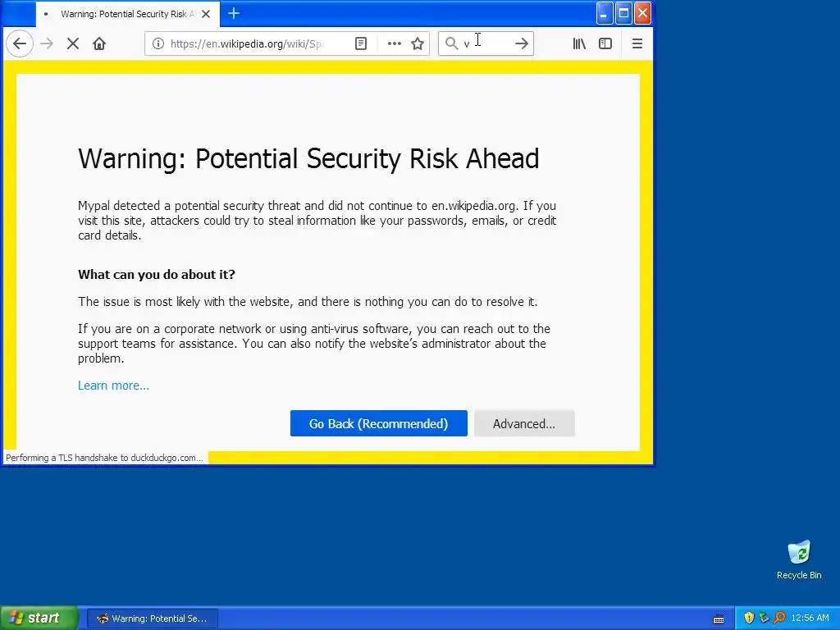This screenshot has height=630, width=840.
Task: Go back to the previous page
Action: coord(20,43)
